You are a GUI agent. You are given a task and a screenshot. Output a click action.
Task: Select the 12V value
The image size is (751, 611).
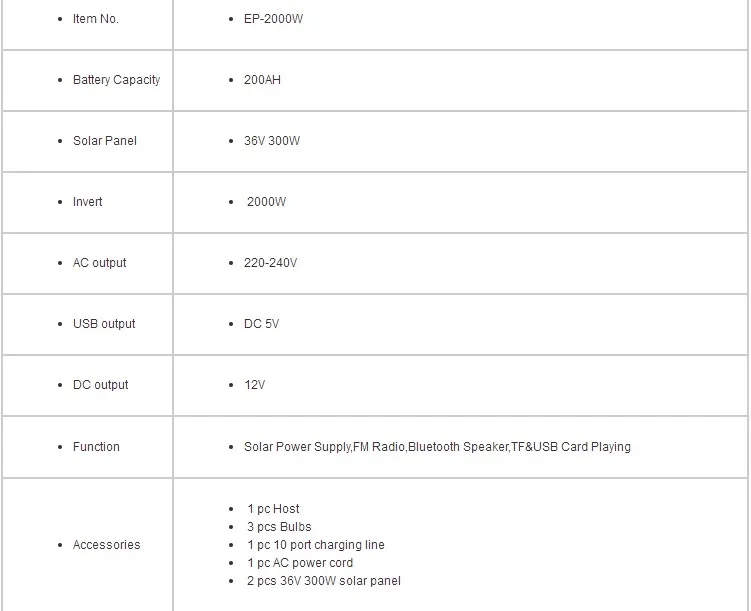click(x=254, y=385)
